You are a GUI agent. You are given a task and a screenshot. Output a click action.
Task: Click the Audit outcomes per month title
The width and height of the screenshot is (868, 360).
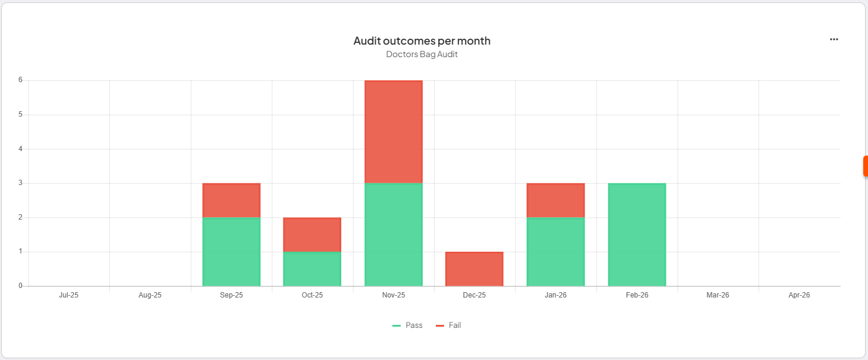click(422, 40)
